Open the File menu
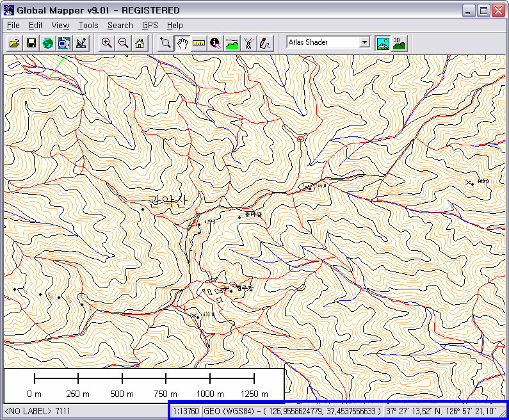The image size is (509, 420). pyautogui.click(x=13, y=26)
